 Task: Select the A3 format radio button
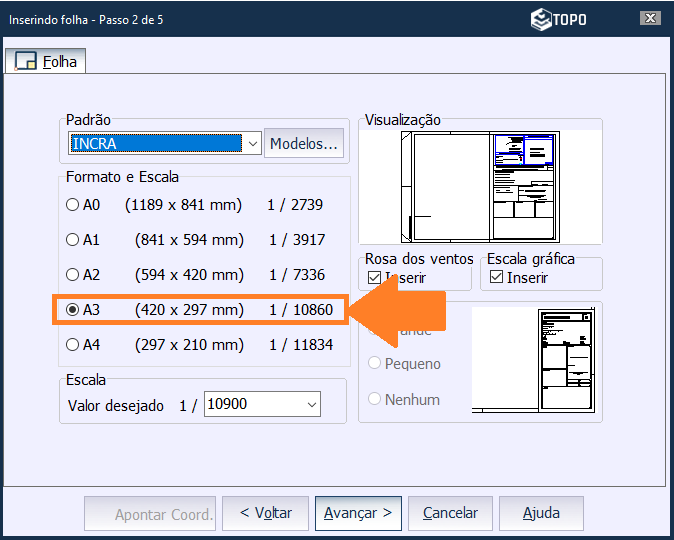[x=72, y=310]
